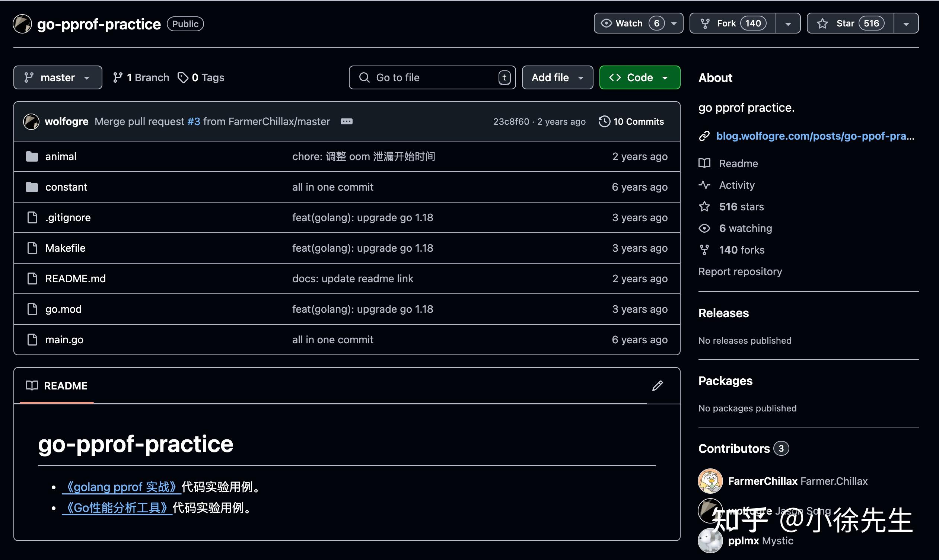The width and height of the screenshot is (939, 560).
Task: Open 《Go性能分析工具》 link
Action: pos(117,507)
